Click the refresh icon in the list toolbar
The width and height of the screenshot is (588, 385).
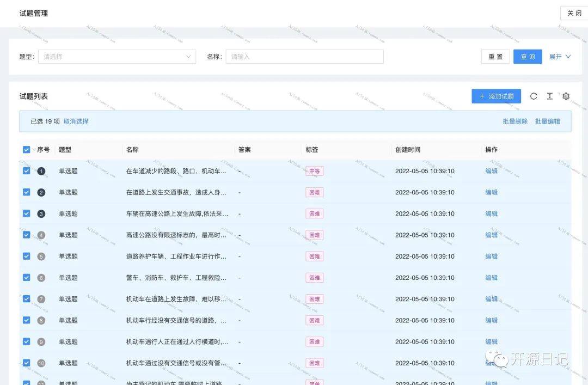pos(533,96)
